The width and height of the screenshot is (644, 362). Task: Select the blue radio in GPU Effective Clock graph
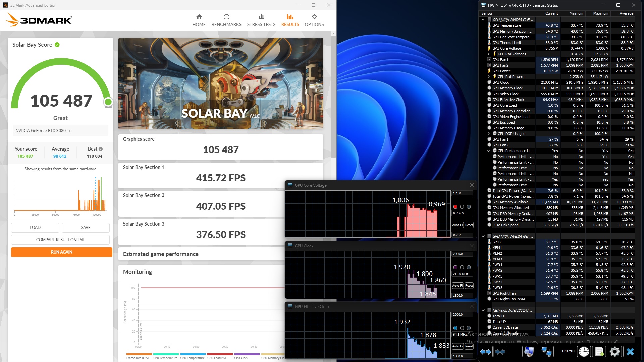(455, 328)
